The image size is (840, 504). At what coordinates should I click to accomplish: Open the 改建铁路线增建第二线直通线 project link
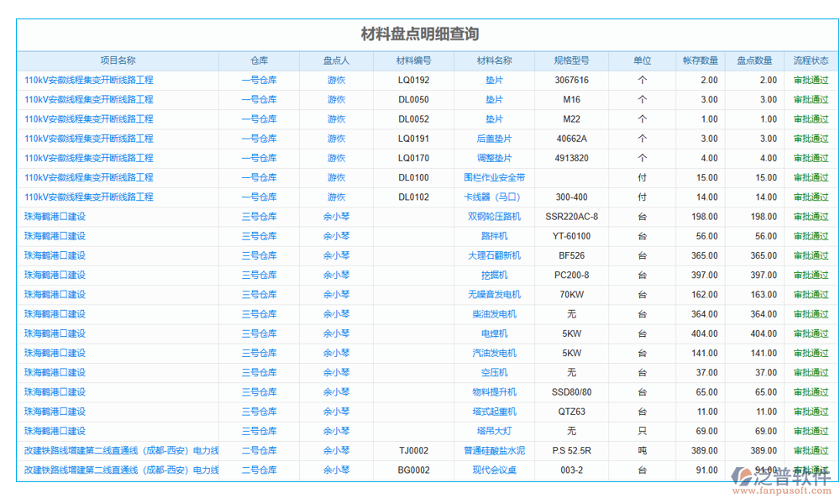tap(122, 450)
